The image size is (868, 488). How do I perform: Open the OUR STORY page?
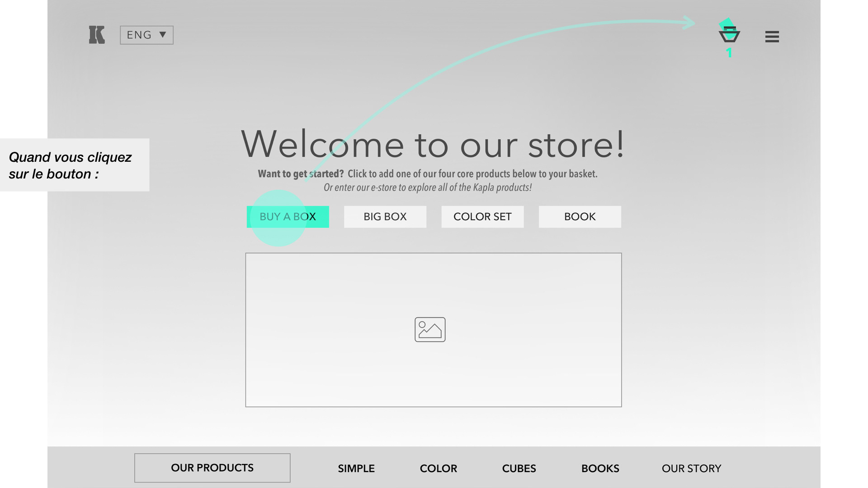[x=691, y=469]
